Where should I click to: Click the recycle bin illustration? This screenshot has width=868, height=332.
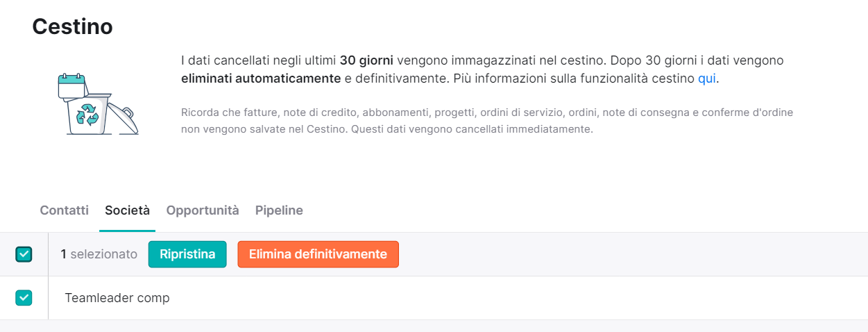(x=98, y=105)
